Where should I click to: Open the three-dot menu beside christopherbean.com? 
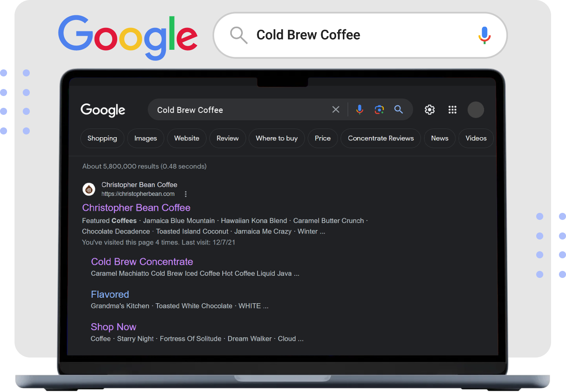[186, 194]
